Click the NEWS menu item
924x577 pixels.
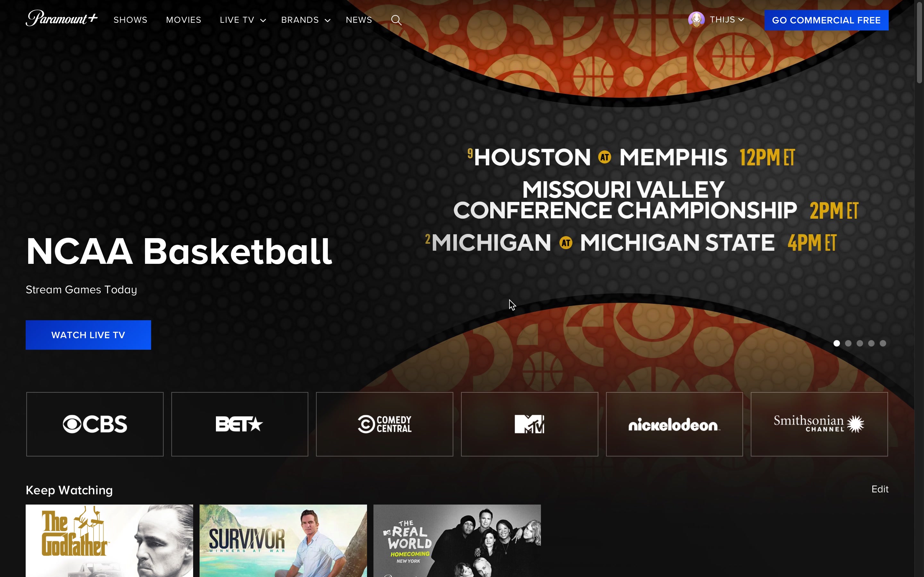pos(359,20)
